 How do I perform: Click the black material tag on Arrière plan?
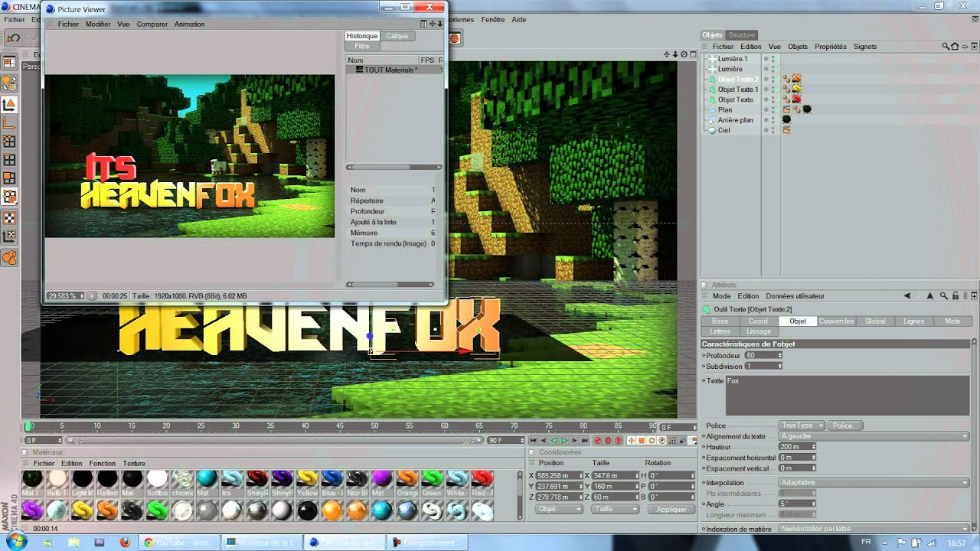[786, 119]
